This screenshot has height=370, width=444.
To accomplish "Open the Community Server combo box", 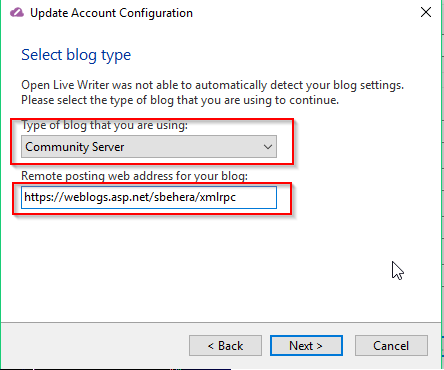I will 149,146.
